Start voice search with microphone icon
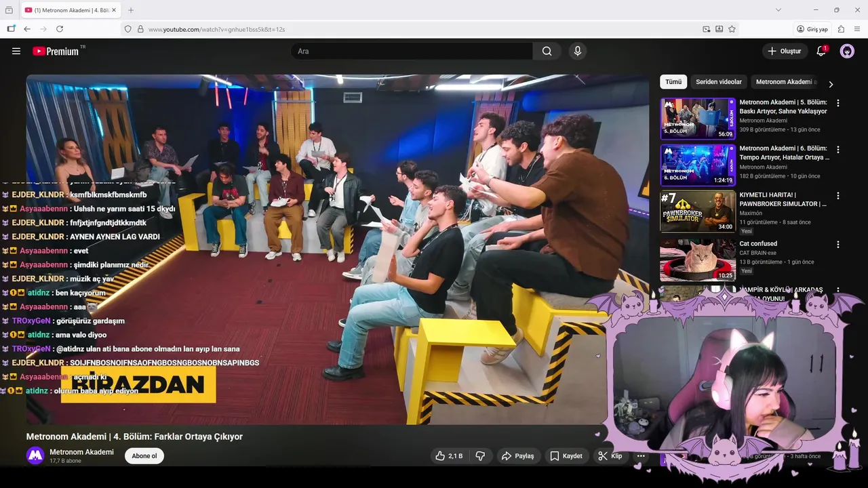Screen dimensions: 868x488 click(578, 51)
